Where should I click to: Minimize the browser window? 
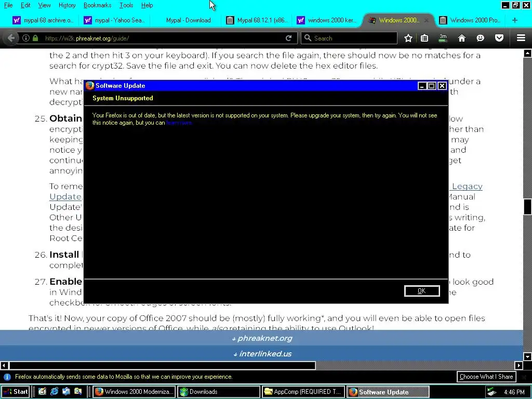pos(505,5)
